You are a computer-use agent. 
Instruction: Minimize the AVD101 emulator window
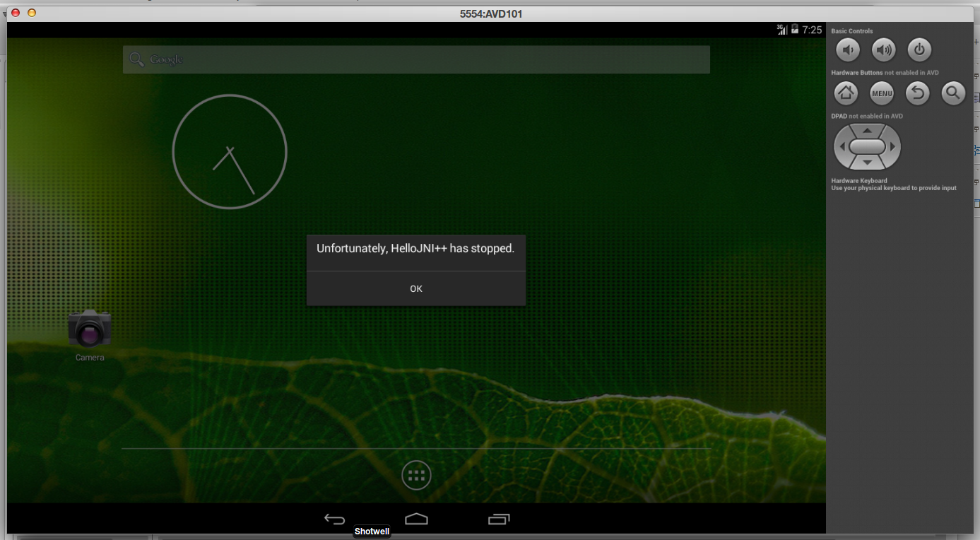coord(31,13)
